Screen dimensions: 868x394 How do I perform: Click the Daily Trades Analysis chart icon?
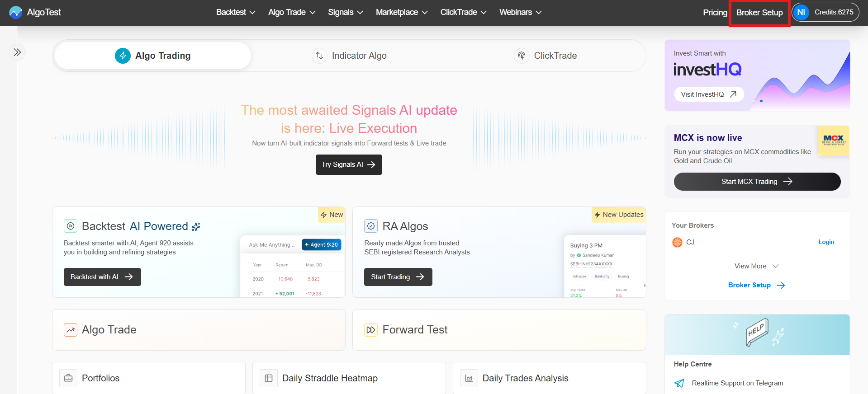click(x=469, y=378)
